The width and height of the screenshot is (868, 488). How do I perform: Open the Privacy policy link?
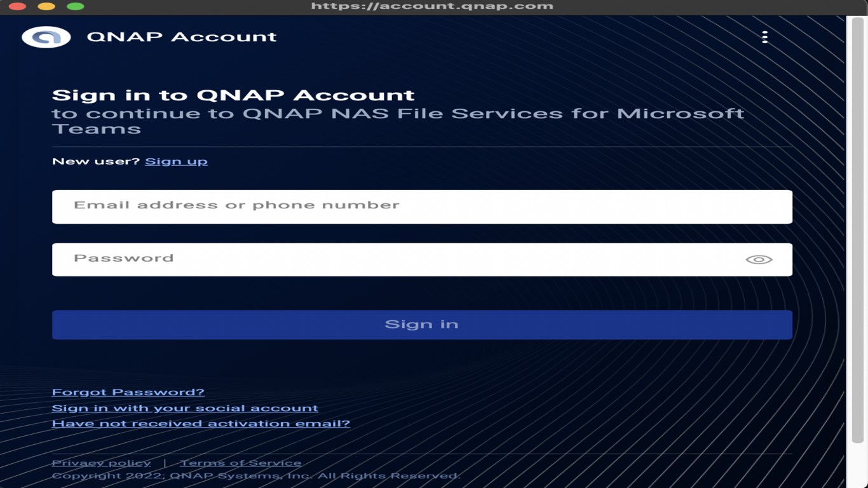pyautogui.click(x=101, y=463)
